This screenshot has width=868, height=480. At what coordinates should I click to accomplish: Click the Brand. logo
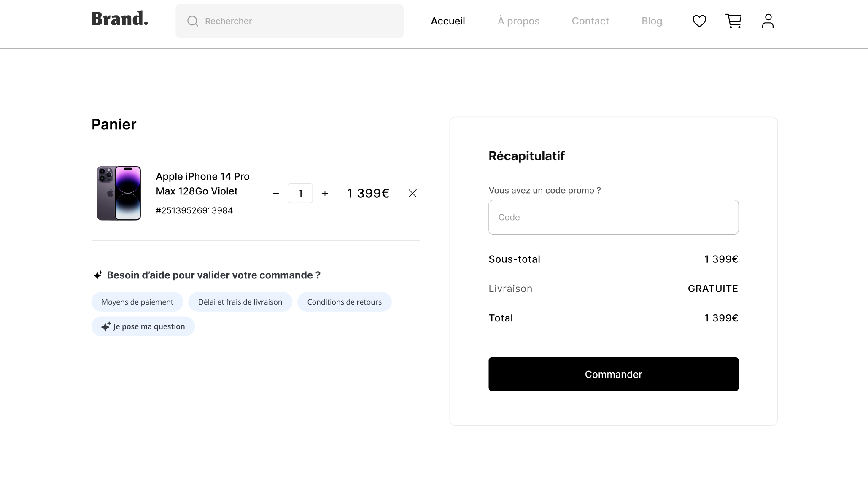click(120, 19)
